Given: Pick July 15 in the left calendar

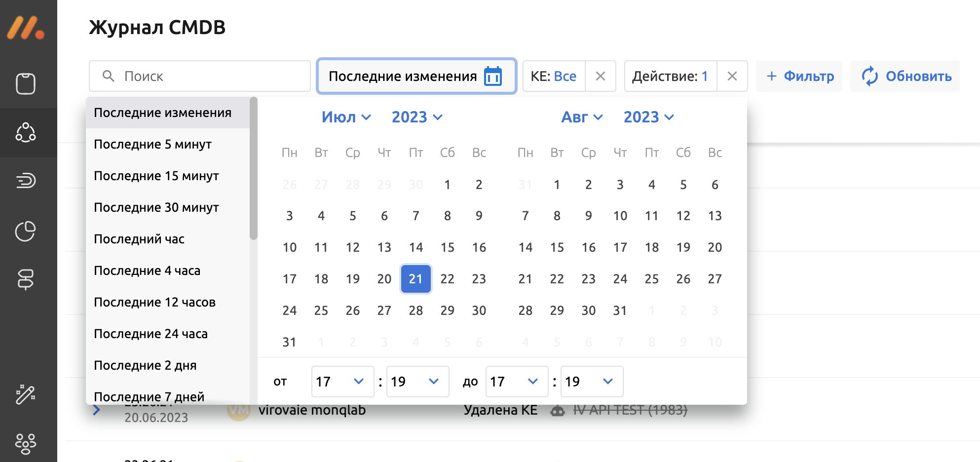Looking at the screenshot, I should 448,247.
